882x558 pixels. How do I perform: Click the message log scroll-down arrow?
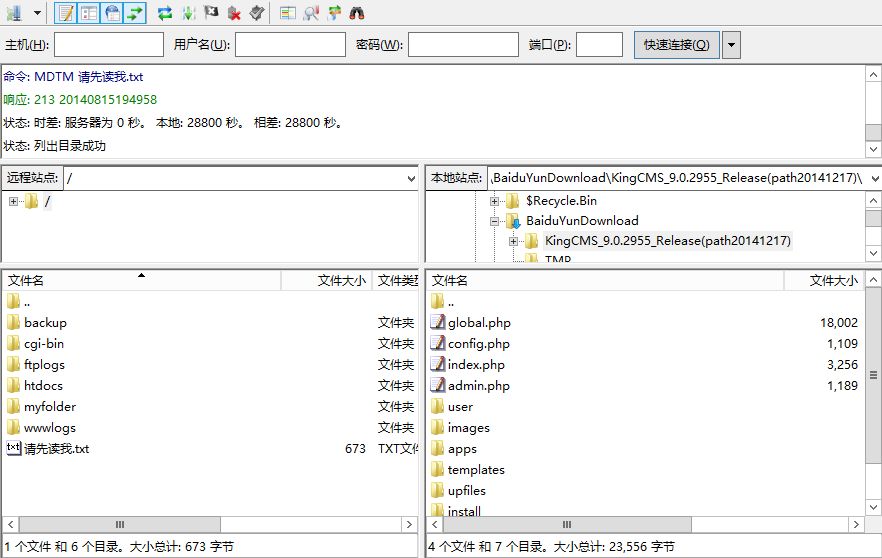click(873, 150)
